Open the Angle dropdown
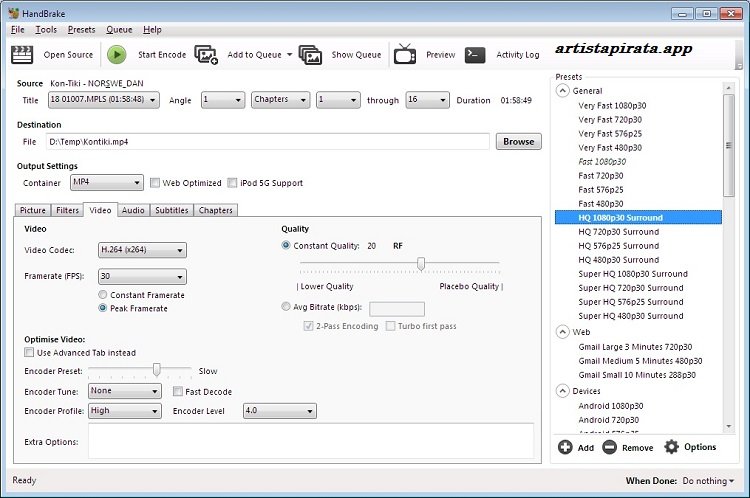Screen dimensions: 750x498 [x=223, y=100]
